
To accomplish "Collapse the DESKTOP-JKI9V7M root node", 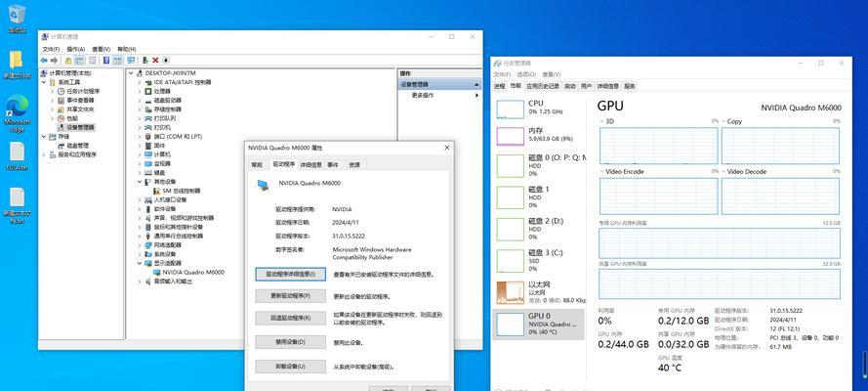I will [x=131, y=73].
